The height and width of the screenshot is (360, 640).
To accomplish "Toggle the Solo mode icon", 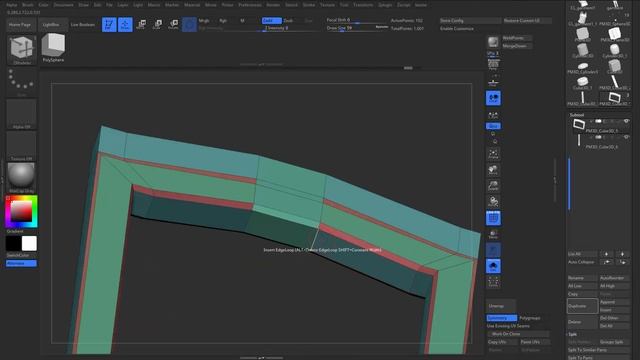I will tap(493, 266).
